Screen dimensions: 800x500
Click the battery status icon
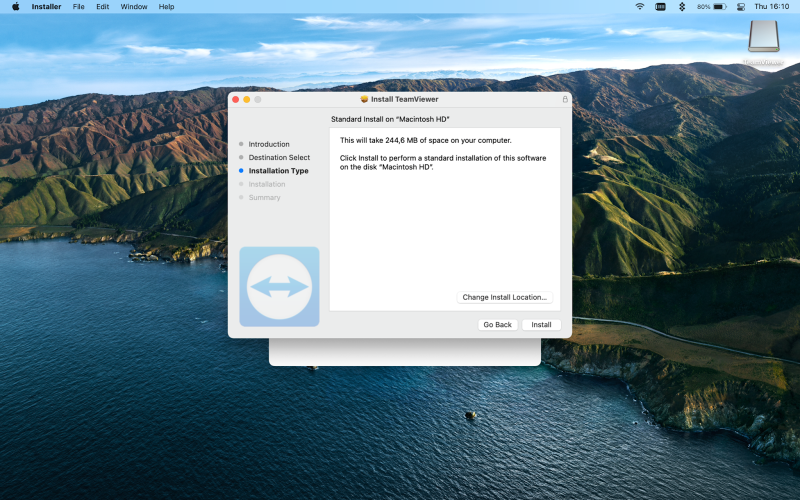coord(712,7)
